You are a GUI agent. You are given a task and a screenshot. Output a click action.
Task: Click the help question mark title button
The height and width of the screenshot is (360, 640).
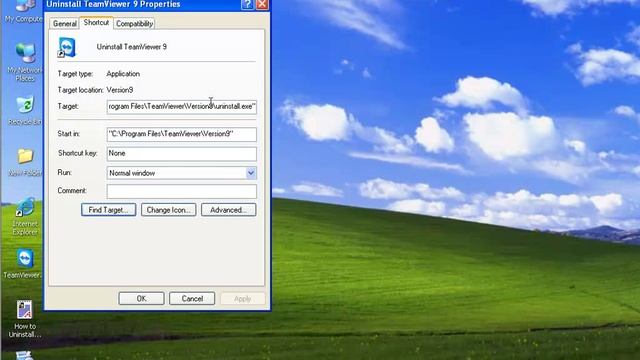point(247,4)
